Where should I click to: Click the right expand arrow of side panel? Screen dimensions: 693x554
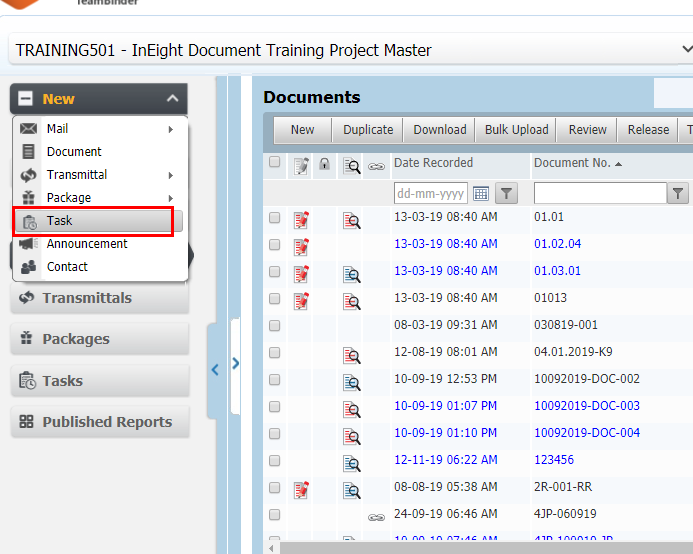[236, 363]
